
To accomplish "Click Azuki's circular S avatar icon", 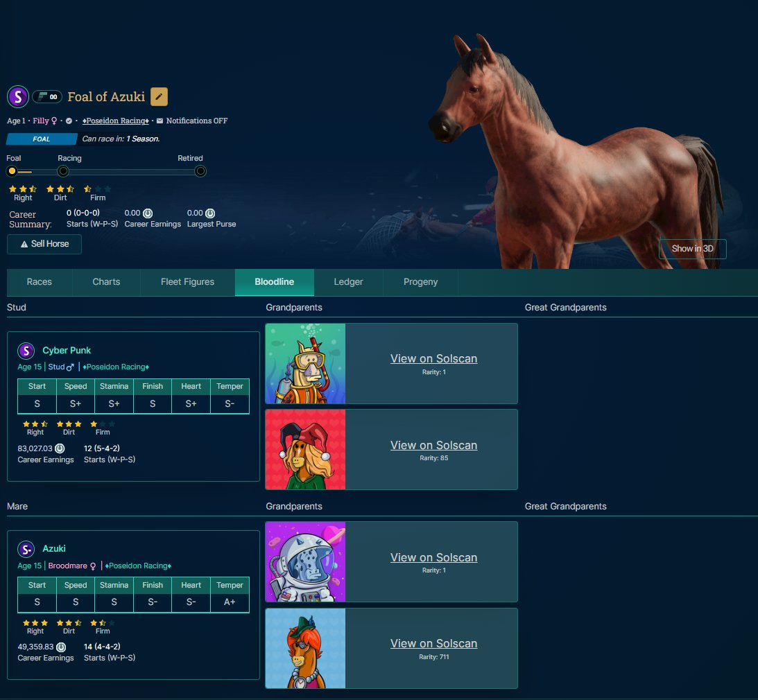I will pyautogui.click(x=26, y=549).
